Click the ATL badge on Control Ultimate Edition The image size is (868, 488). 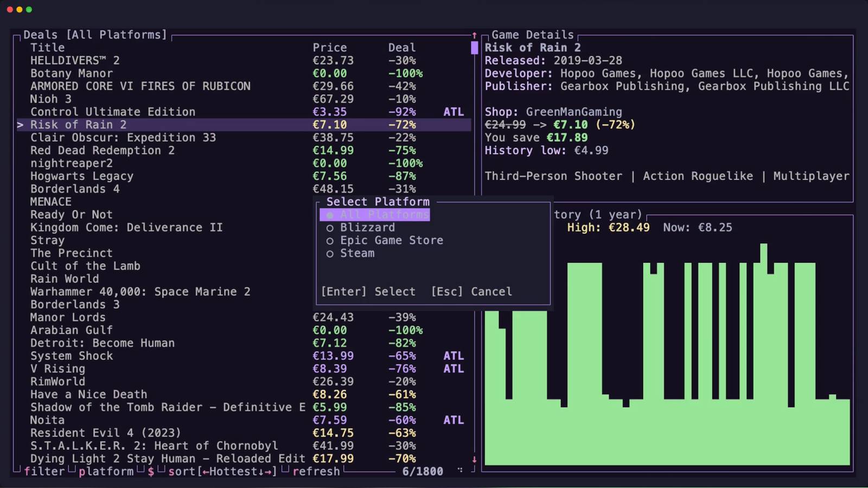pyautogui.click(x=454, y=112)
